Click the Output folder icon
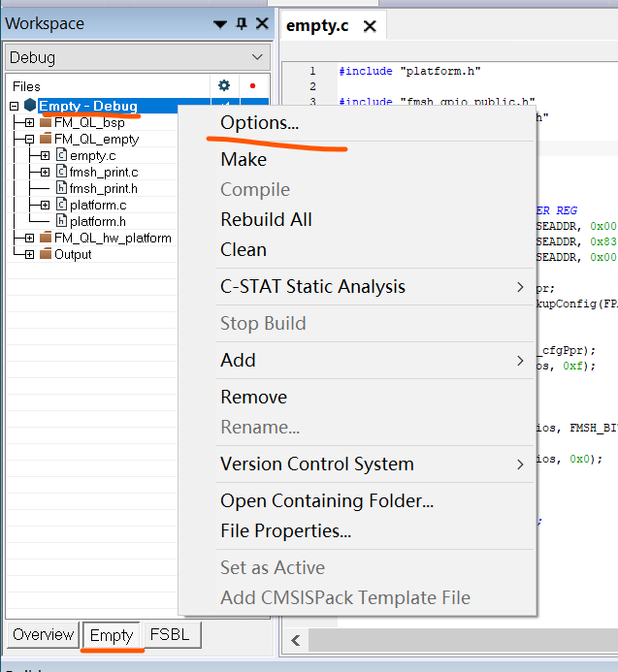The image size is (618, 672). pyautogui.click(x=46, y=254)
